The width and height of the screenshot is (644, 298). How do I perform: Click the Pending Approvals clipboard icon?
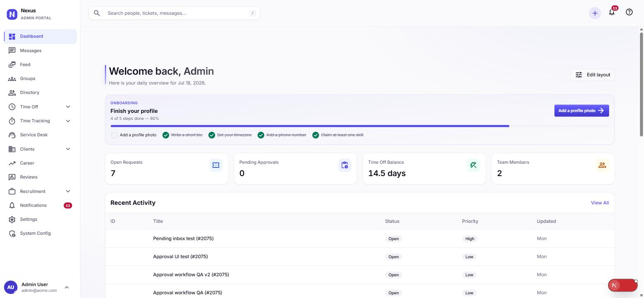point(345,165)
